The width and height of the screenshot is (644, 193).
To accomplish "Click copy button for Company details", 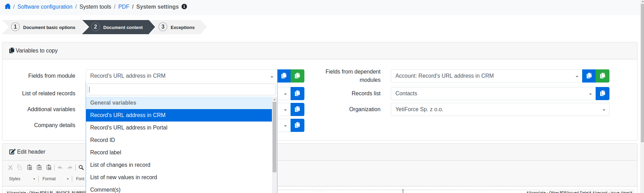I will [297, 125].
